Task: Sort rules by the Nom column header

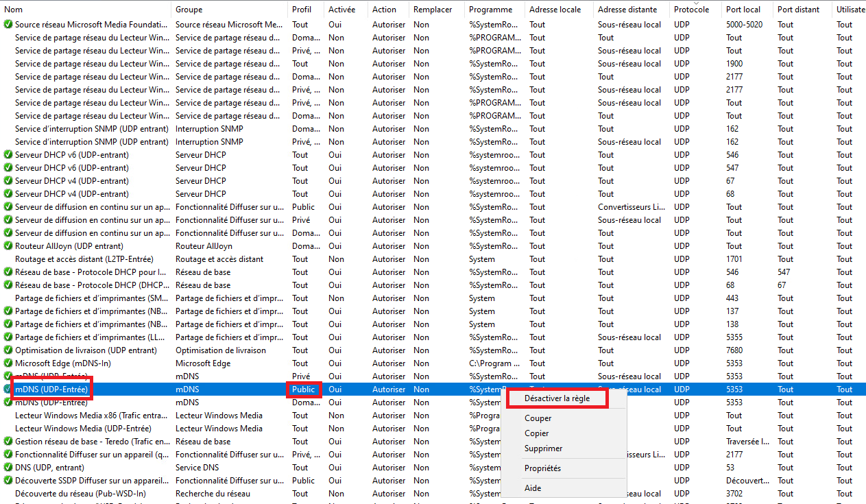Action: coord(14,10)
